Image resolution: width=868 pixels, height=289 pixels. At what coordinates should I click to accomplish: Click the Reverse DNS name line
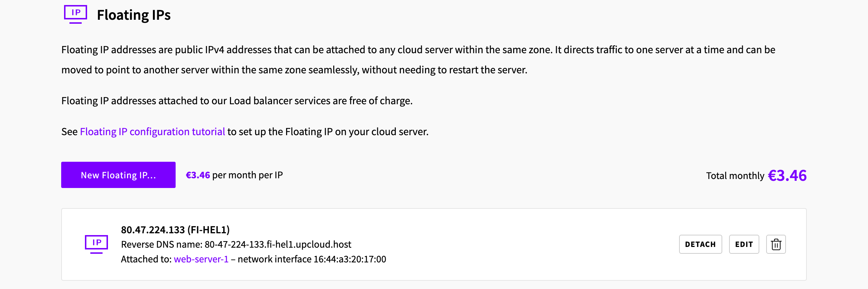click(236, 244)
